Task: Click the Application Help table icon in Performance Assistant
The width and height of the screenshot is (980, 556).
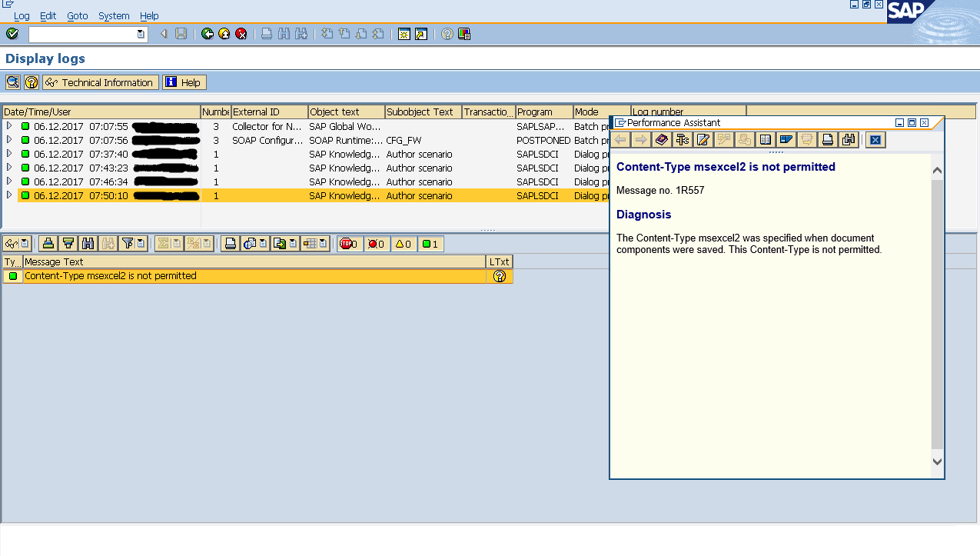Action: coord(765,139)
